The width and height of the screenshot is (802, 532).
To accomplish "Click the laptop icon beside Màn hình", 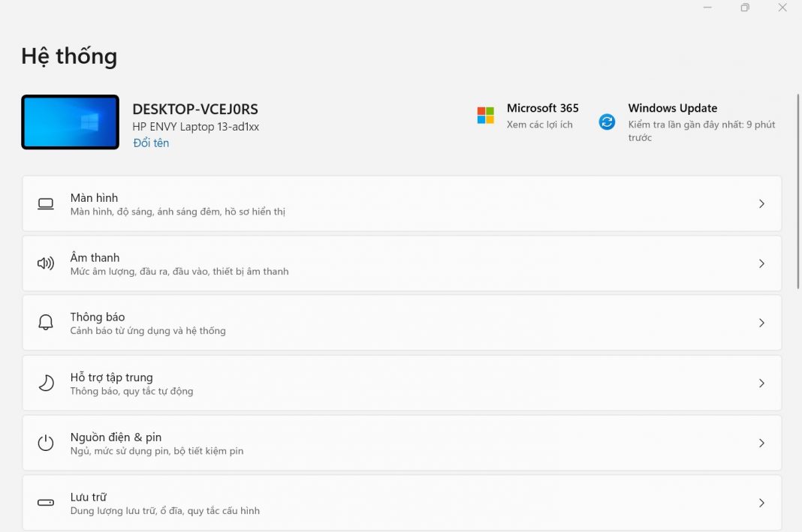I will pos(46,204).
